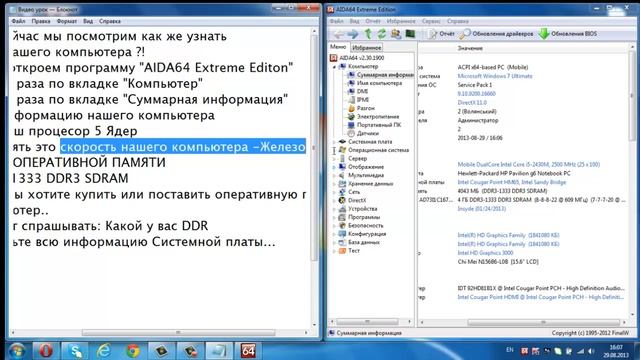Expand the Сервер tree node
Viewport: 640px width, 360px height.
(334, 159)
